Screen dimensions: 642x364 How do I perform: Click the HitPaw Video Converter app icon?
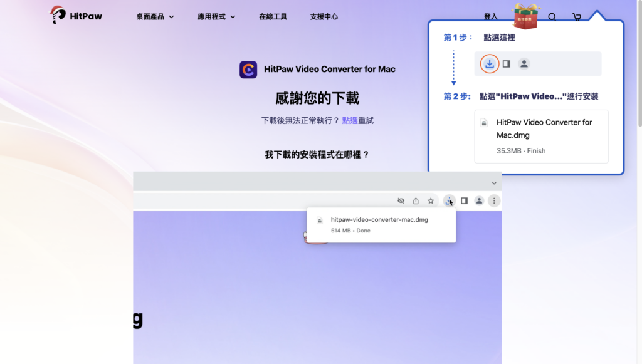coord(248,70)
